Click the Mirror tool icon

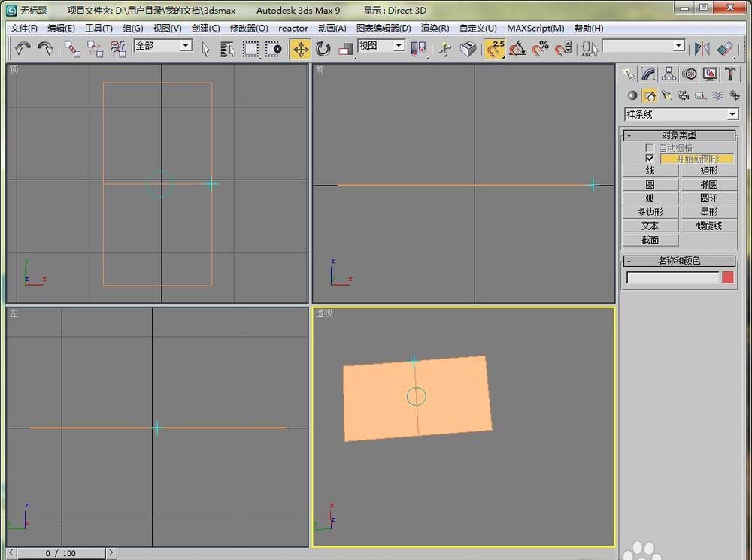coord(702,49)
